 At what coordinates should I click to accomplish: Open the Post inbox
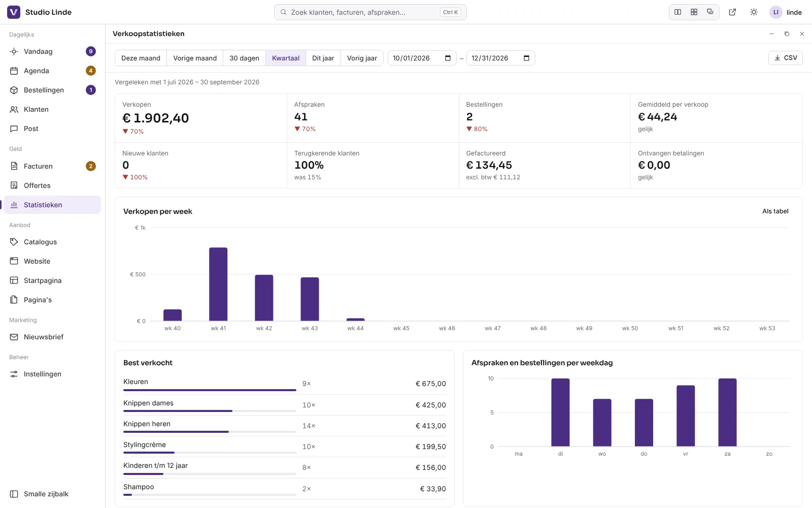52,129
